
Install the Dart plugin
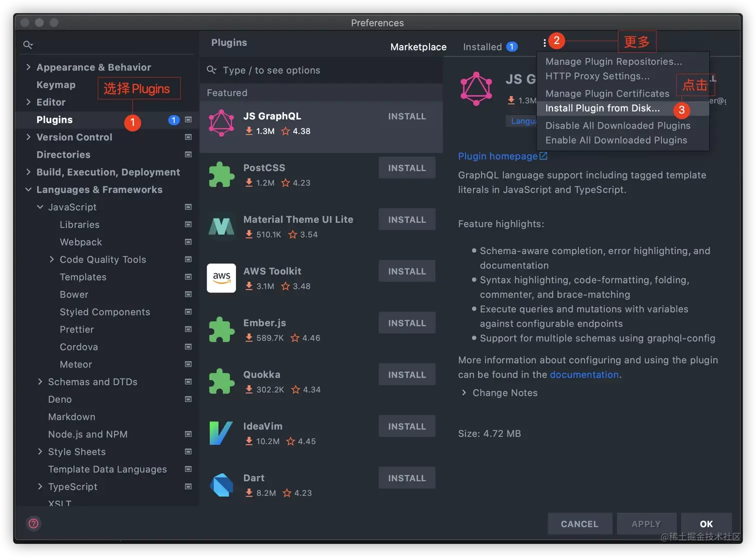(407, 478)
